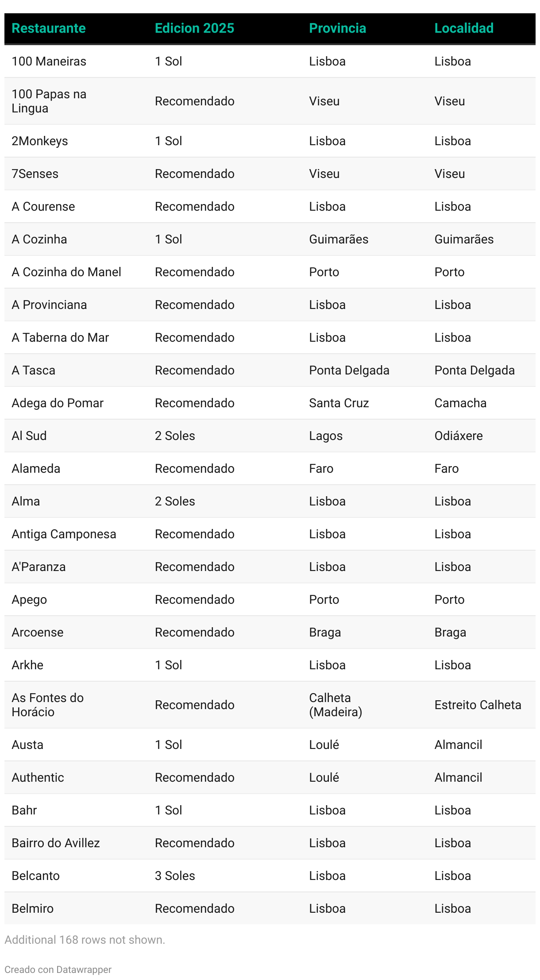Click the Guimarães province cell

339,239
